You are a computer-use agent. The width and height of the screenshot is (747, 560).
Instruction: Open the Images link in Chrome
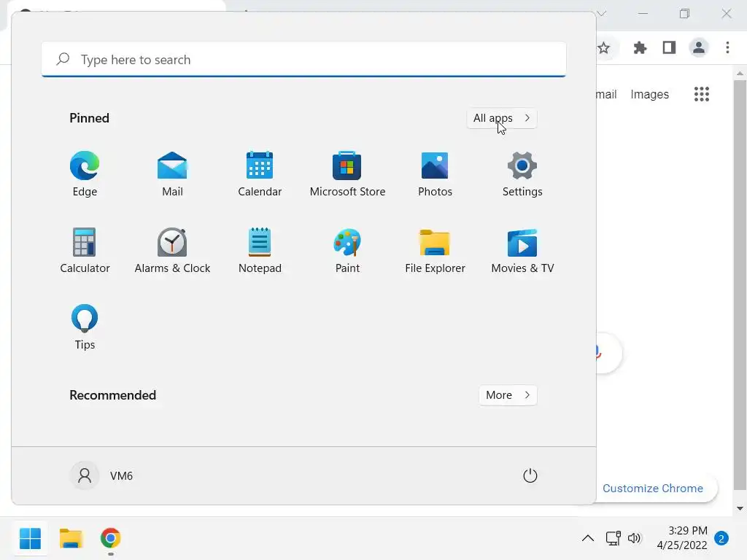point(649,94)
